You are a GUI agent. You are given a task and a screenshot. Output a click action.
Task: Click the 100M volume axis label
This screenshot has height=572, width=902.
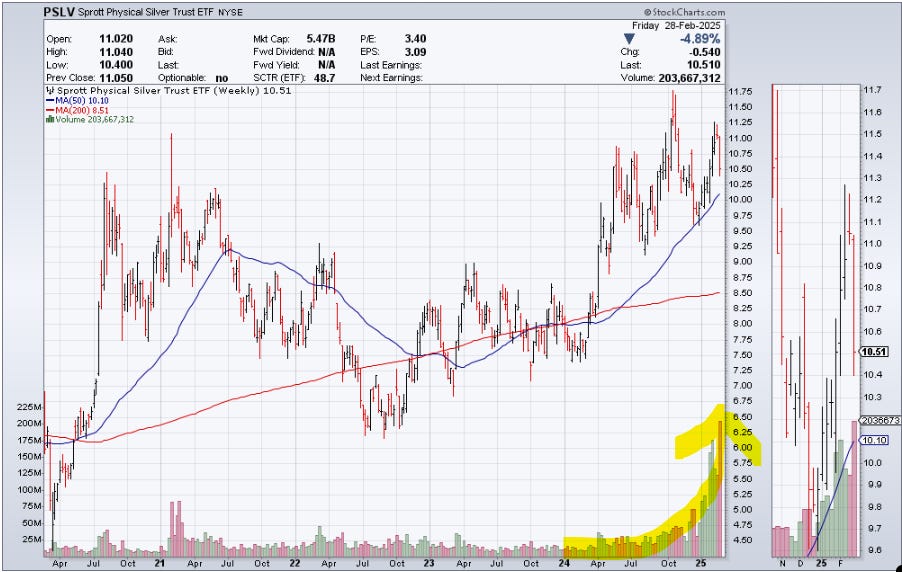(30, 490)
